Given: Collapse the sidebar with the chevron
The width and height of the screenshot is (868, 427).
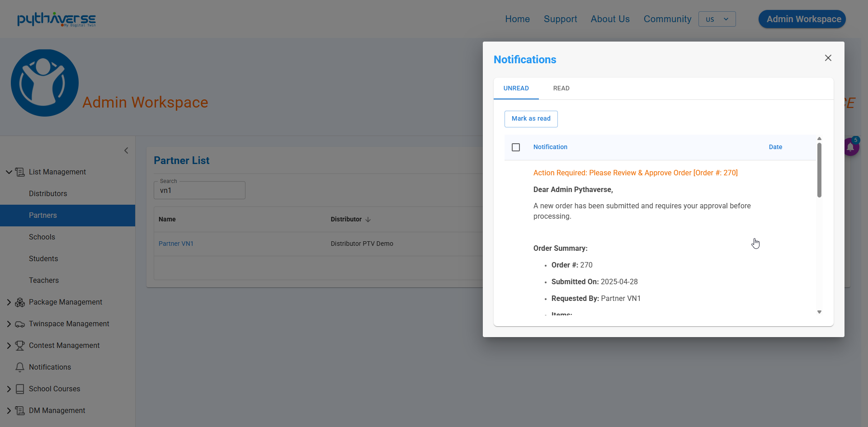Looking at the screenshot, I should (126, 150).
